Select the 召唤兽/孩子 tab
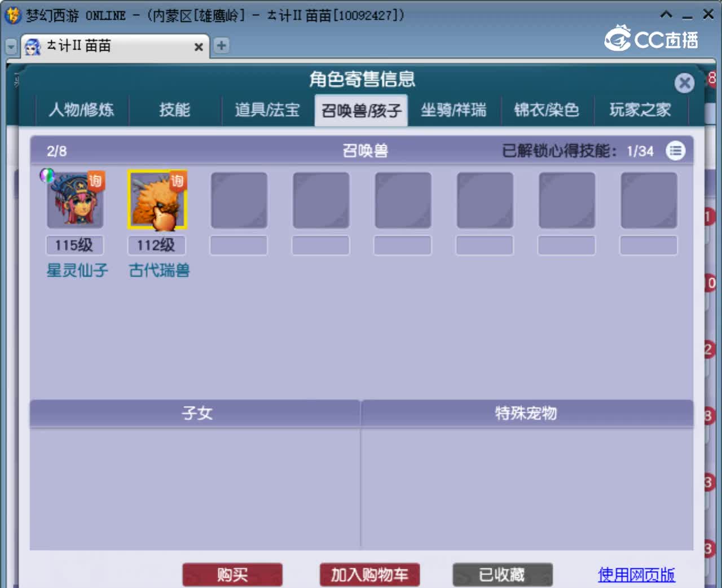The height and width of the screenshot is (588, 722). click(x=361, y=110)
